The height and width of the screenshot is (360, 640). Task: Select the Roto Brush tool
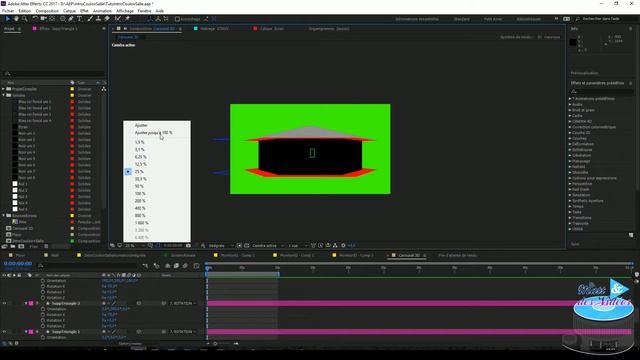coord(118,19)
